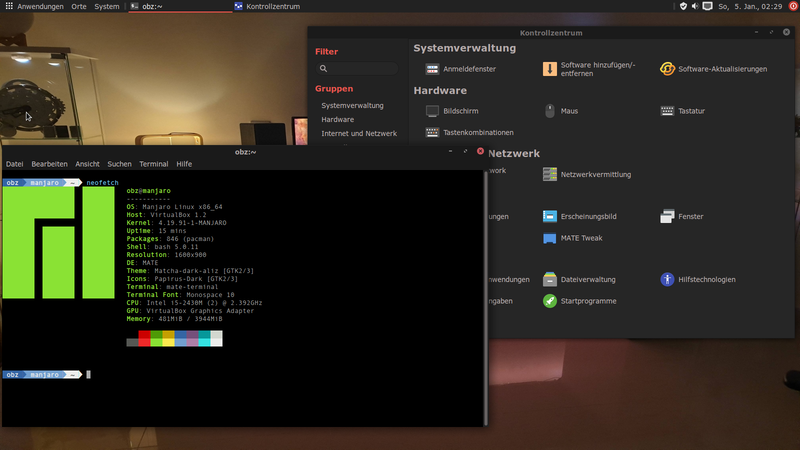Open terminal Suchen menu
This screenshot has width=800, height=450.
tap(119, 164)
